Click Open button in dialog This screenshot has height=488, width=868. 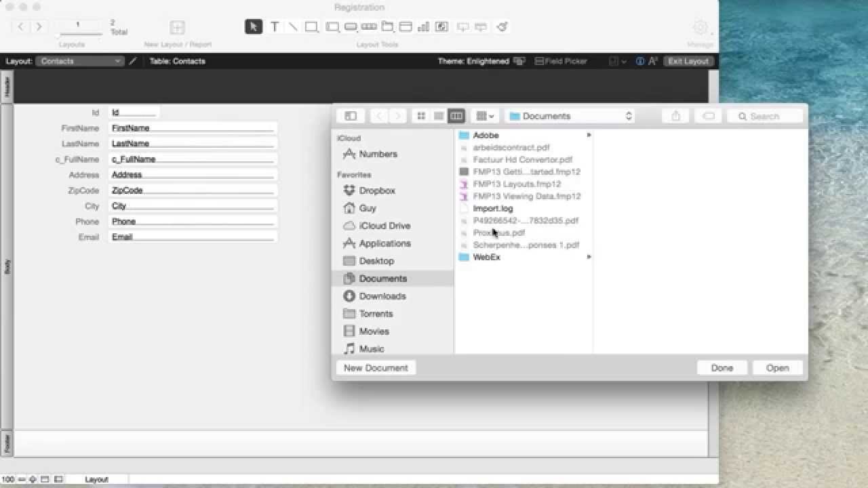(778, 368)
